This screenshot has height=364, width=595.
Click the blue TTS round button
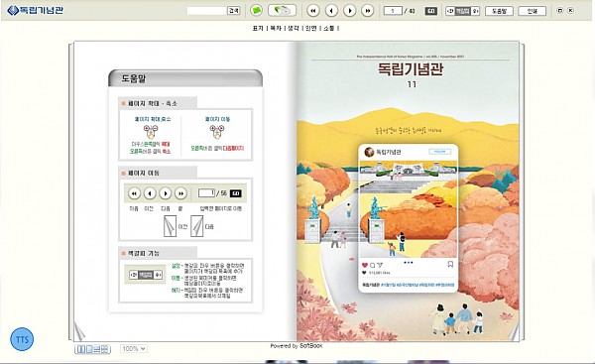pos(22,339)
